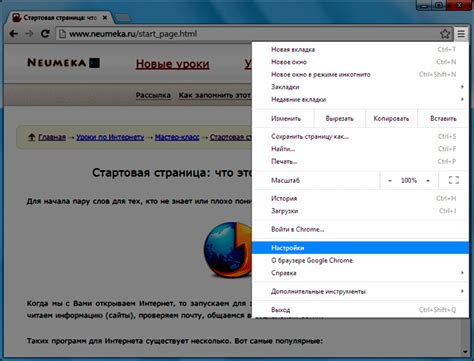Select Новое окно menu item

[360, 62]
